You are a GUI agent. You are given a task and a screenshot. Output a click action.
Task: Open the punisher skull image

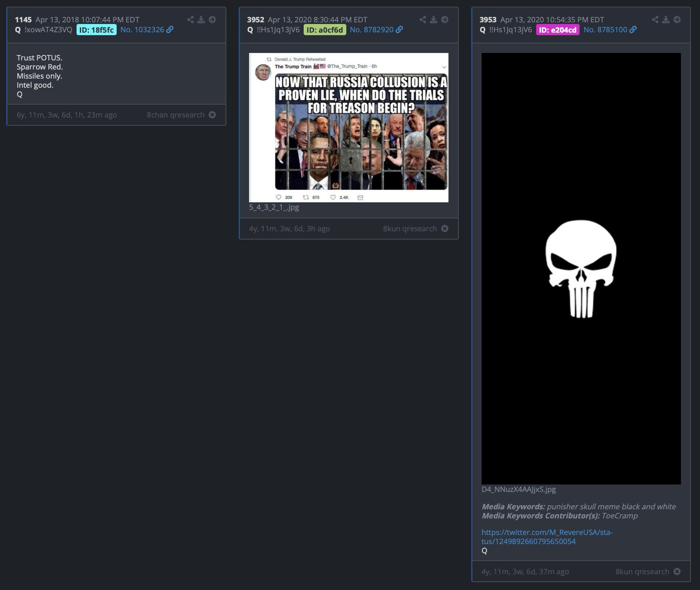click(581, 269)
